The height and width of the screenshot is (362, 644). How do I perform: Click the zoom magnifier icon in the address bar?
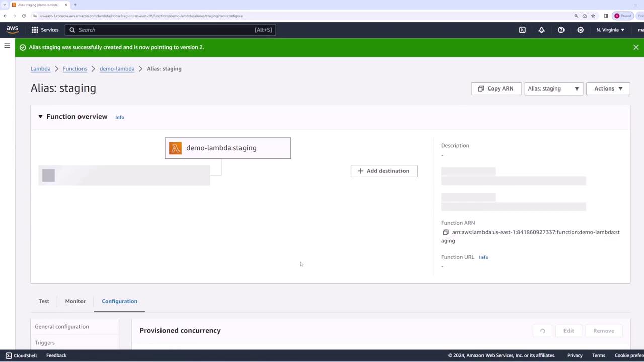pyautogui.click(x=576, y=16)
